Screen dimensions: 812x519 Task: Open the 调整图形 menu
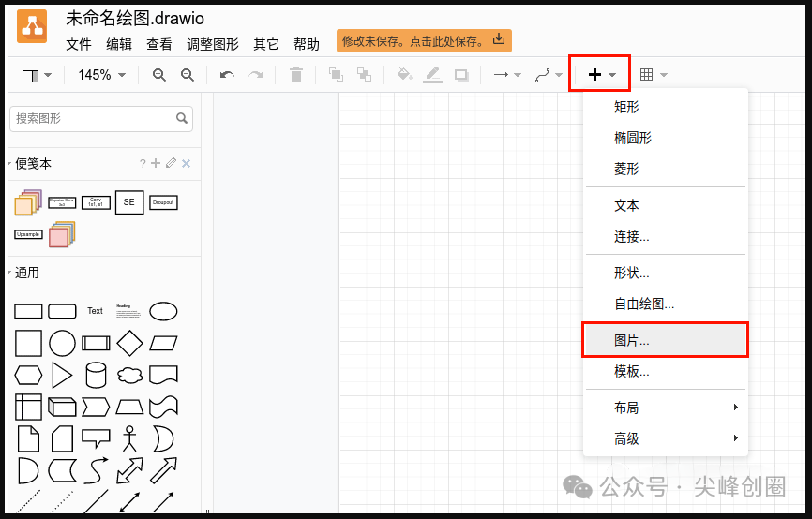point(213,45)
